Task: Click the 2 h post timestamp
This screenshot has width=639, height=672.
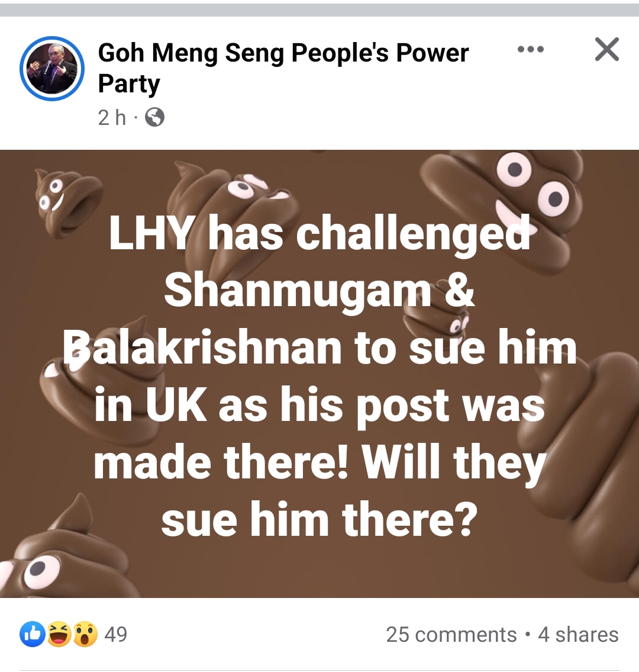Action: tap(112, 117)
